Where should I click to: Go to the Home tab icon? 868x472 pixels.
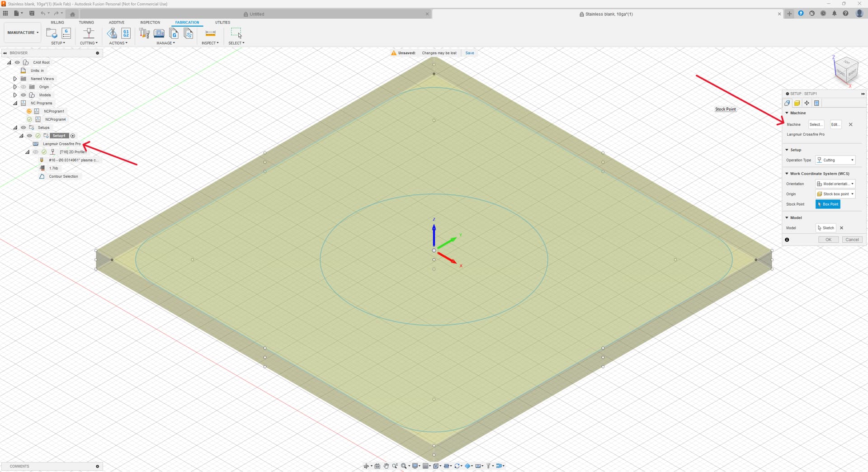tap(72, 14)
